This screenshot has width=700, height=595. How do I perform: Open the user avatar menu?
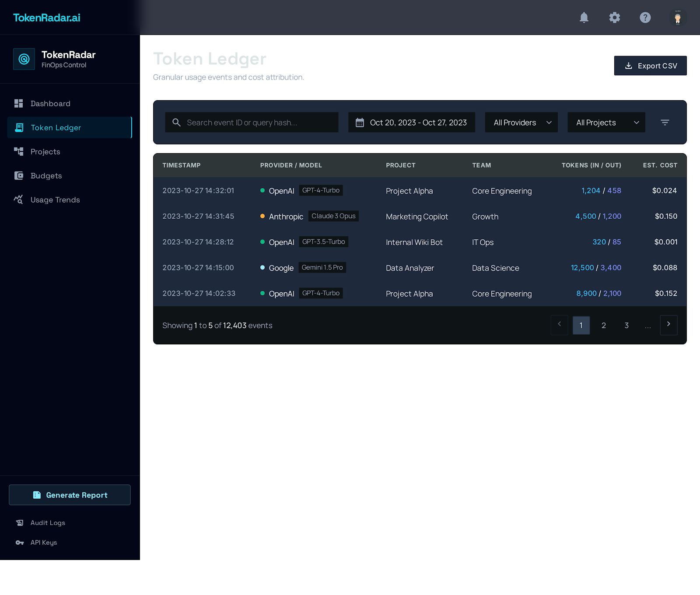[x=678, y=17]
